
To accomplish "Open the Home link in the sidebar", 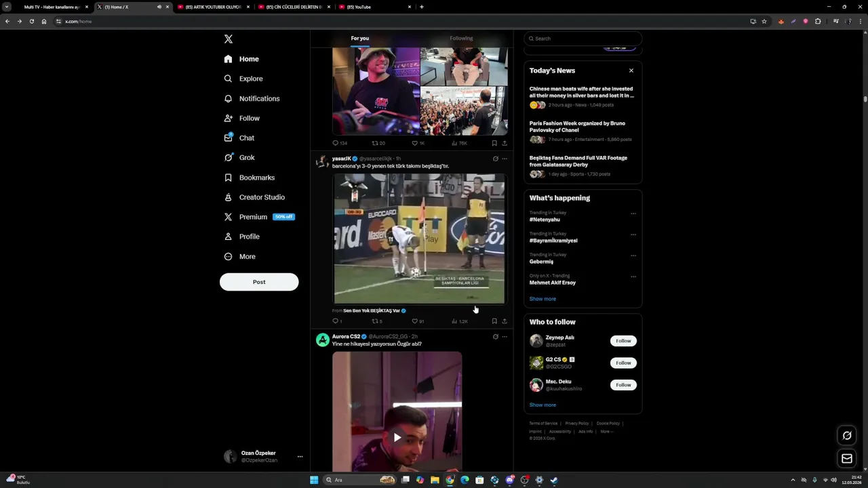I will point(241,59).
